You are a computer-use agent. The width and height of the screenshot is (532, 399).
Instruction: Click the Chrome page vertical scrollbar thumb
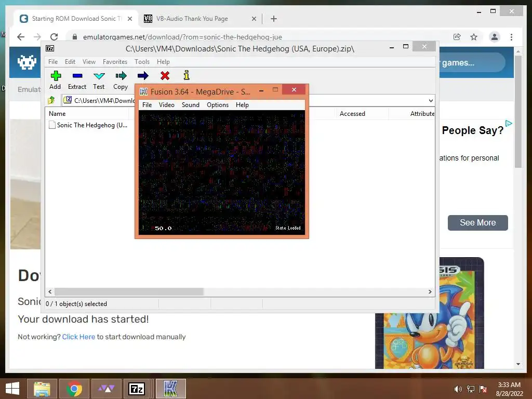click(518, 111)
